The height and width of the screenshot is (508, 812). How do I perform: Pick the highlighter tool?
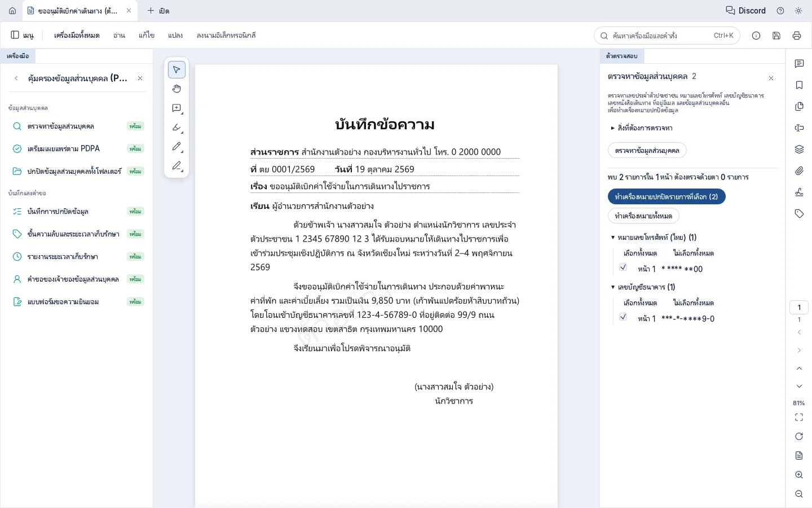(176, 127)
